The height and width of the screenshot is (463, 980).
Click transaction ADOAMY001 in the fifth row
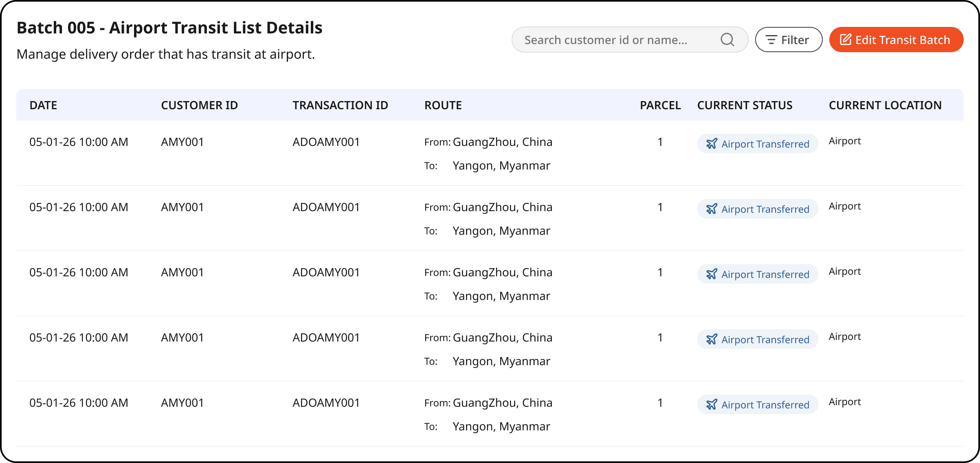326,403
